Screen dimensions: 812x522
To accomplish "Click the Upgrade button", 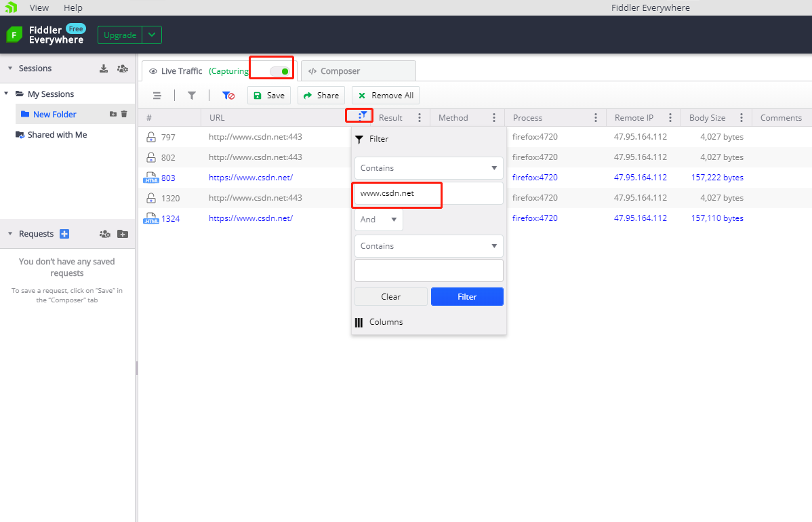I will (x=120, y=35).
